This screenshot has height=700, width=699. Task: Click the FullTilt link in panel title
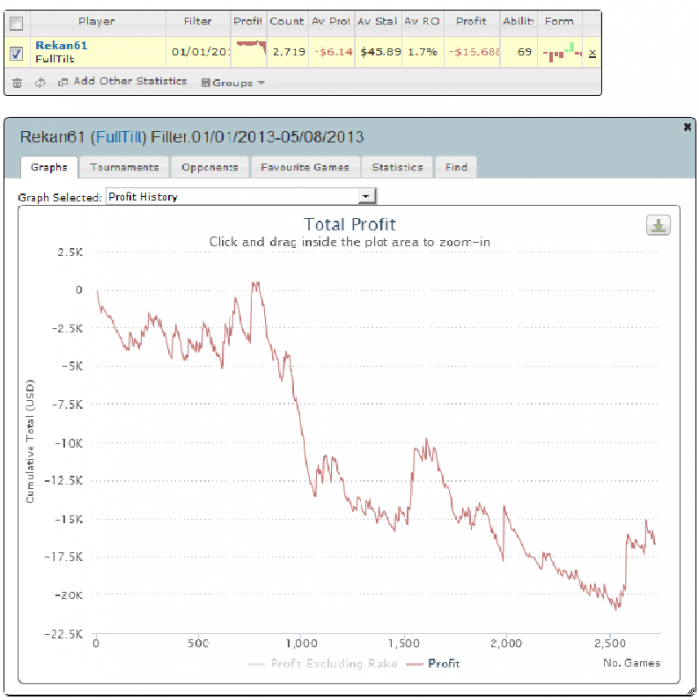(119, 137)
